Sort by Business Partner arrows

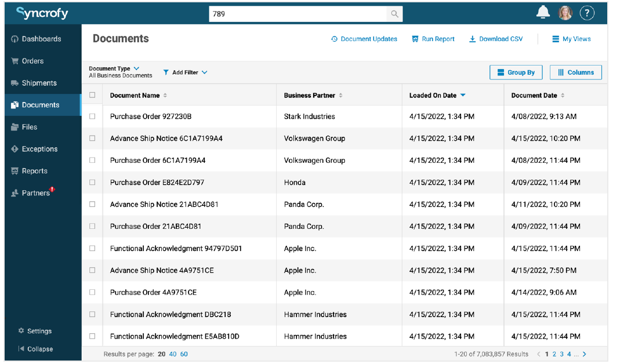coord(340,95)
